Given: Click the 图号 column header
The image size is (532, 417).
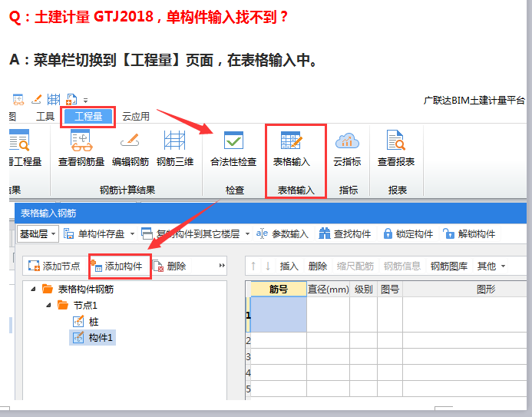Looking at the screenshot, I should click(390, 289).
